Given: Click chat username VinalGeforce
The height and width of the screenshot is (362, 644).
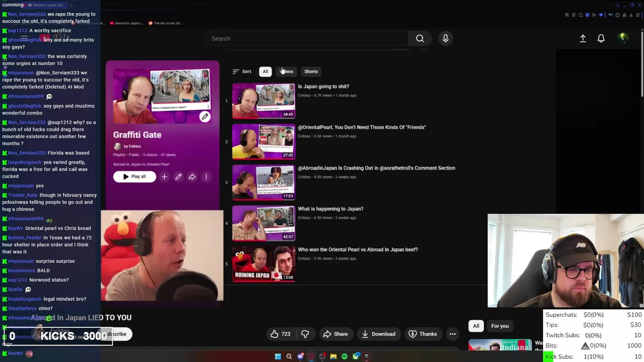Looking at the screenshot, I should [x=22, y=308].
